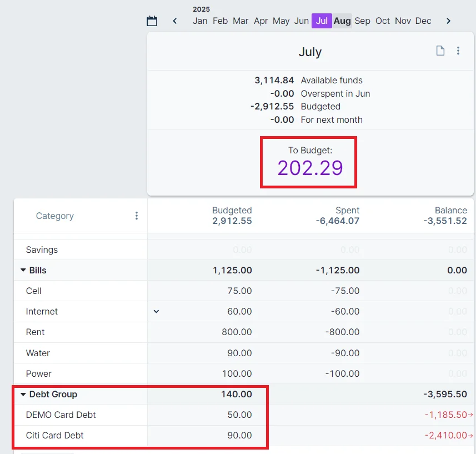Switch to the Aug month tab
The width and height of the screenshot is (476, 454).
point(342,21)
